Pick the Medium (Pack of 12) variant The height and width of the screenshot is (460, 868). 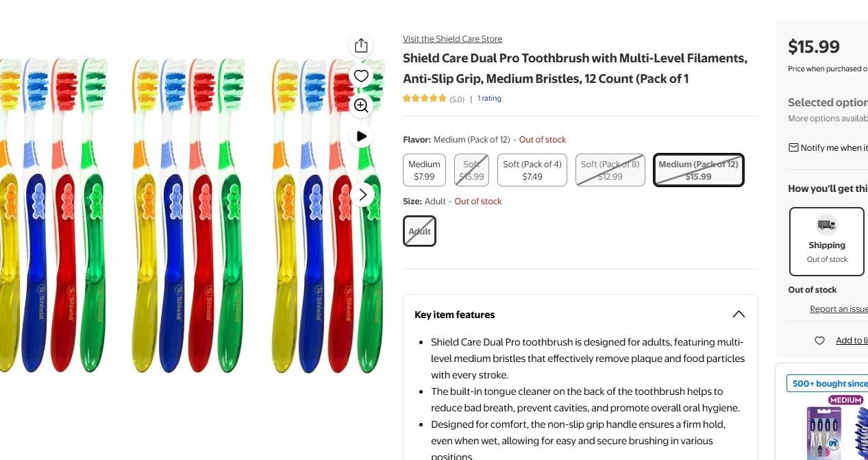[x=698, y=170]
